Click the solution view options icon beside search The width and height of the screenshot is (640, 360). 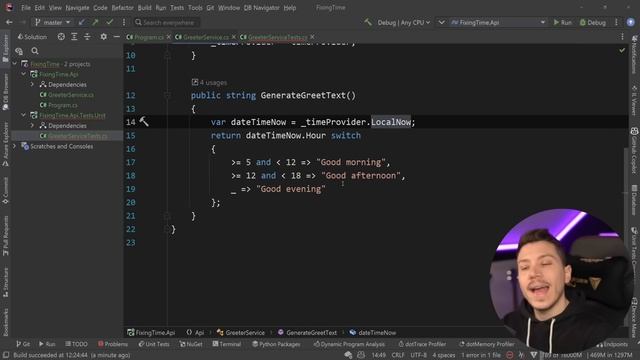(19, 51)
